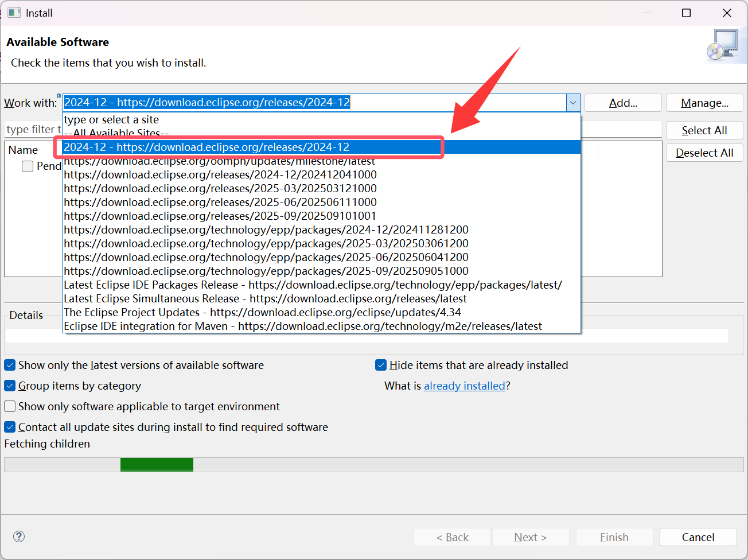The height and width of the screenshot is (560, 748).
Task: Click the help question mark icon
Action: [x=19, y=536]
